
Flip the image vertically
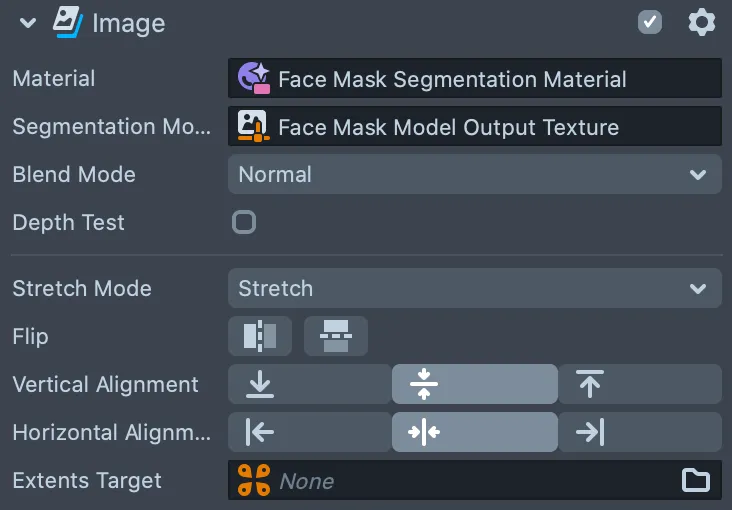(336, 336)
